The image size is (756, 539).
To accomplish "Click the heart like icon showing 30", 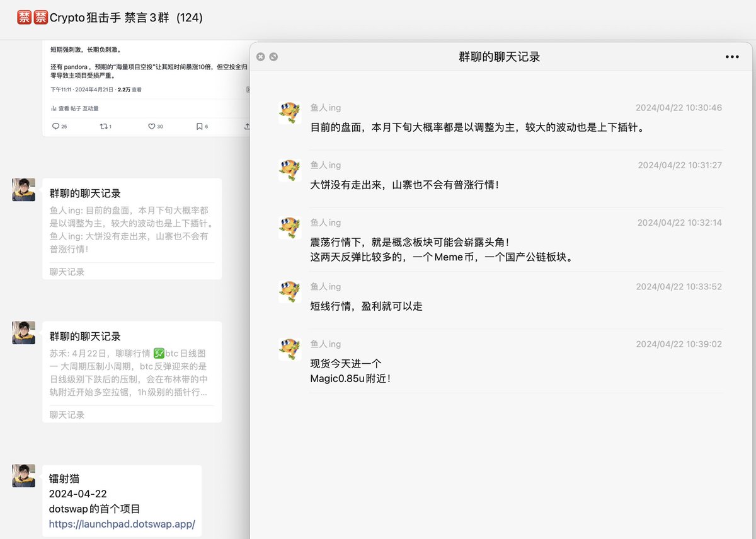I will pos(151,126).
